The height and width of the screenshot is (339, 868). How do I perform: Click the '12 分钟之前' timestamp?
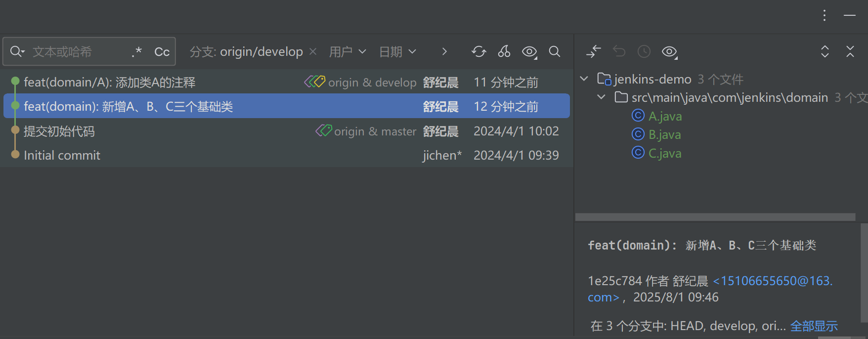(506, 106)
